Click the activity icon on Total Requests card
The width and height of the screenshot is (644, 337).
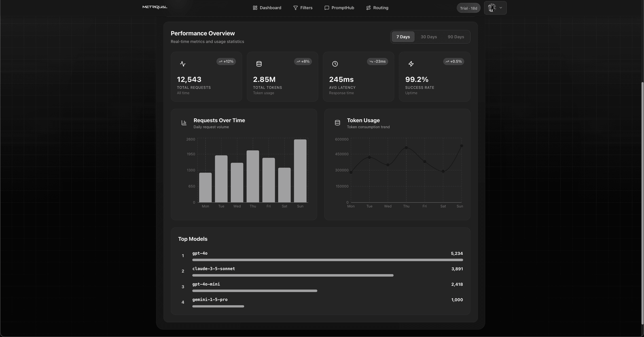(182, 64)
